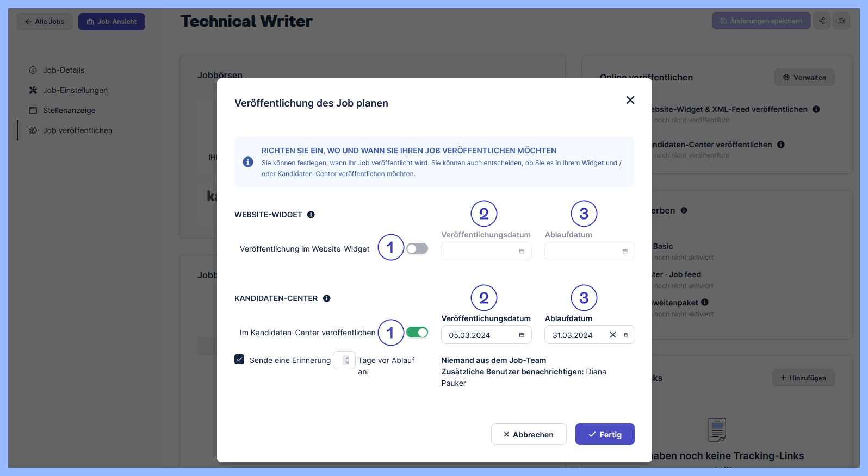Open Website-Widget Veröffentlichungsdatum field
Image resolution: width=868 pixels, height=476 pixels.
point(486,251)
